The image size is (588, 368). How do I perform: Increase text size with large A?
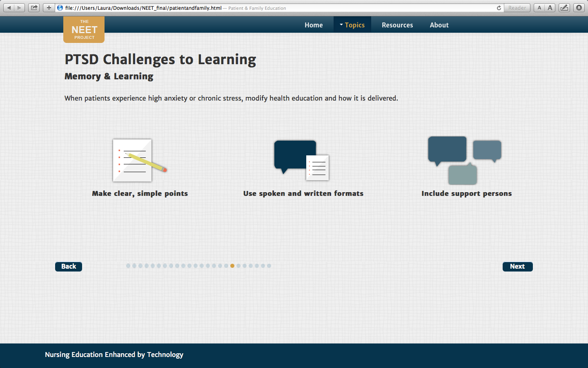pyautogui.click(x=550, y=8)
